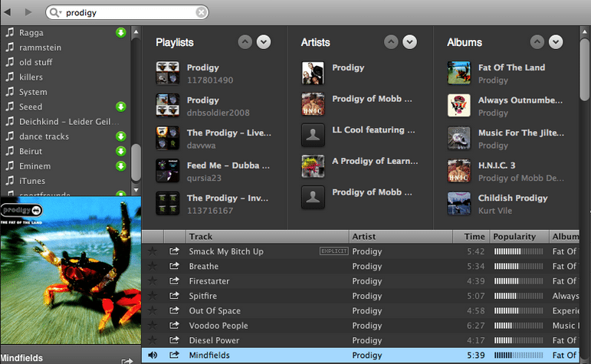Open LL Cool featuring artist placeholder icon

pyautogui.click(x=313, y=135)
